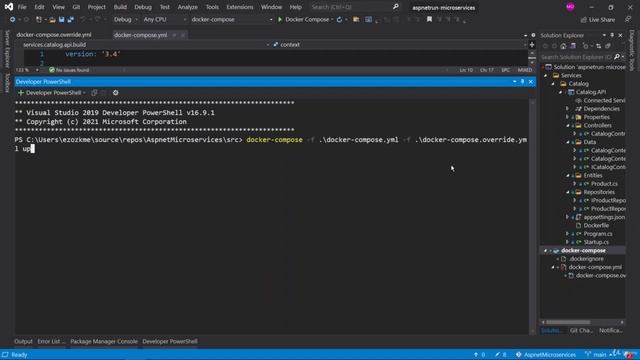Click the No issues found indicator
640x360 pixels.
click(x=69, y=70)
